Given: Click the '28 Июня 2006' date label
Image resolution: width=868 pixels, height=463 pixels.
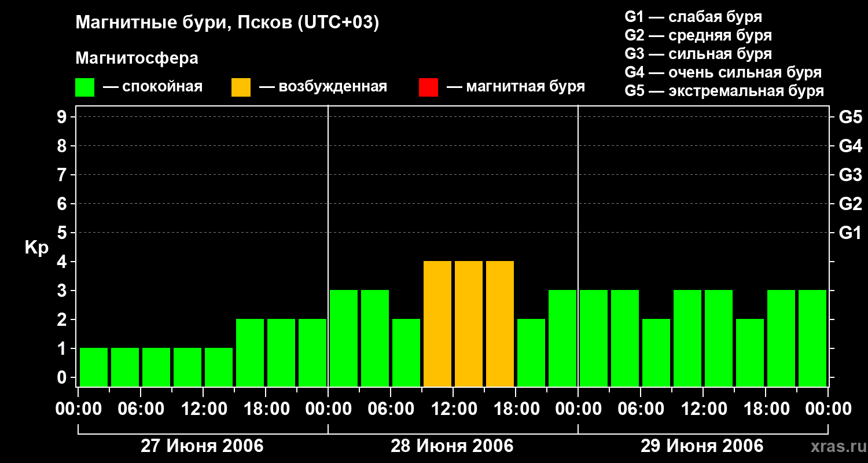Looking at the screenshot, I should [452, 446].
